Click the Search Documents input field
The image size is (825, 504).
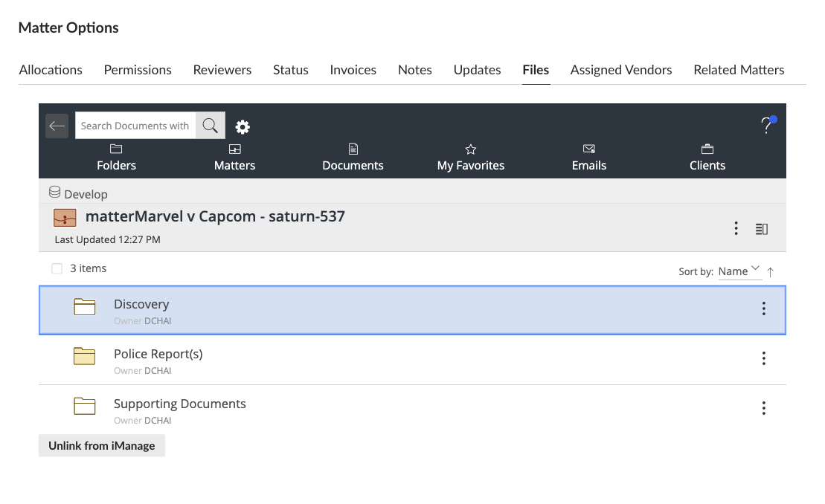pyautogui.click(x=135, y=126)
